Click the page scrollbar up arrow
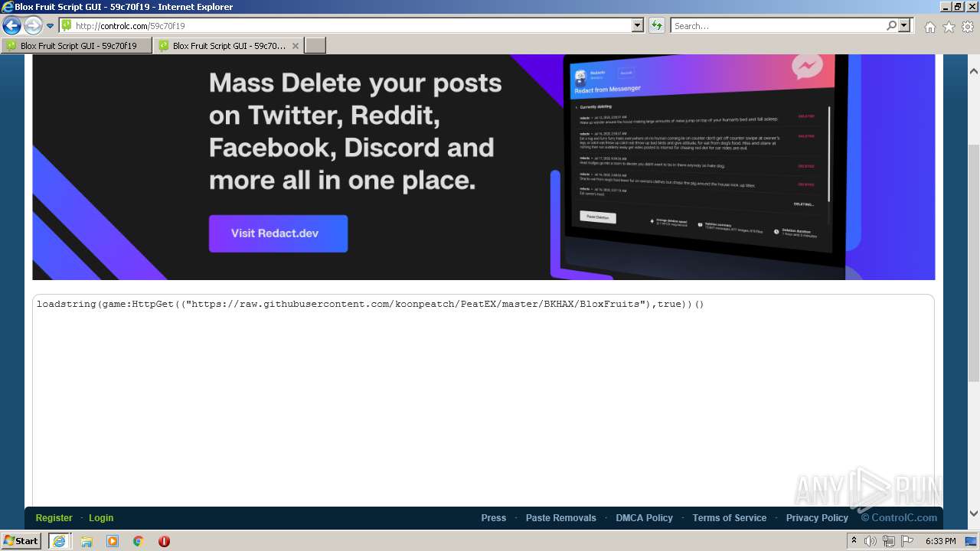The height and width of the screenshot is (551, 980). (x=974, y=71)
